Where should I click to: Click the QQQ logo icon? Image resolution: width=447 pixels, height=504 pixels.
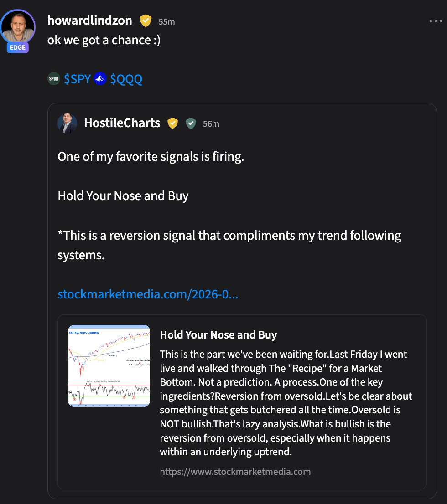pos(100,79)
